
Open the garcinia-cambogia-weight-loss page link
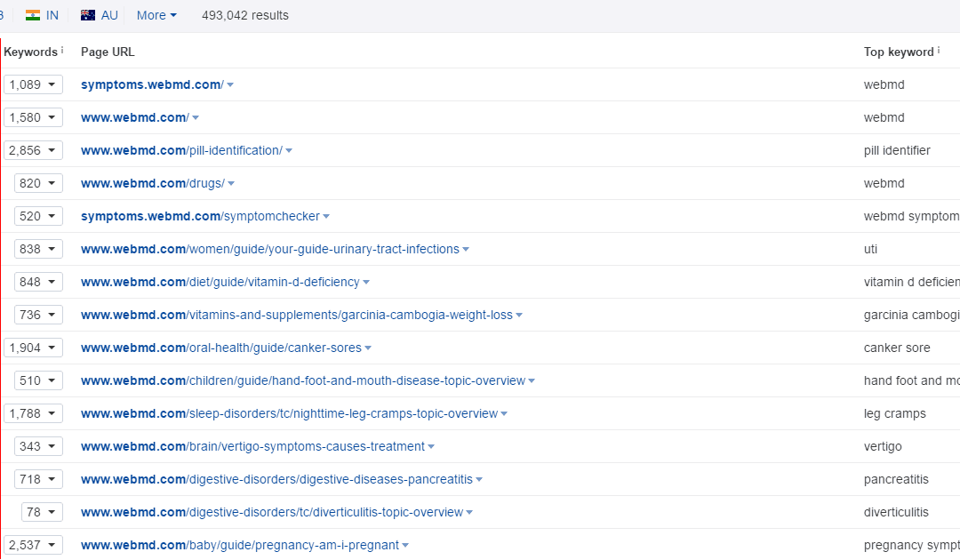pyautogui.click(x=296, y=315)
